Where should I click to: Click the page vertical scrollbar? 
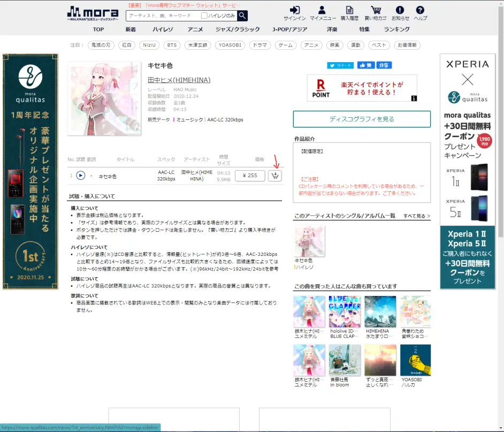501,122
